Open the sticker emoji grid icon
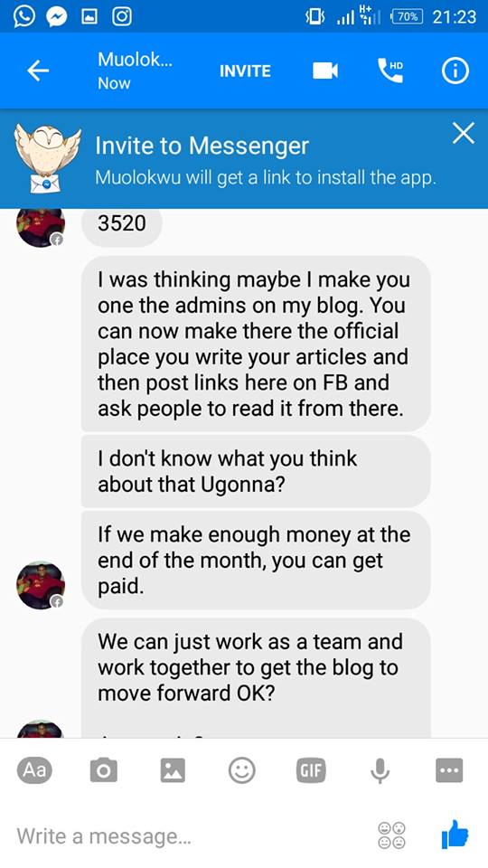The height and width of the screenshot is (868, 488). coord(391,835)
